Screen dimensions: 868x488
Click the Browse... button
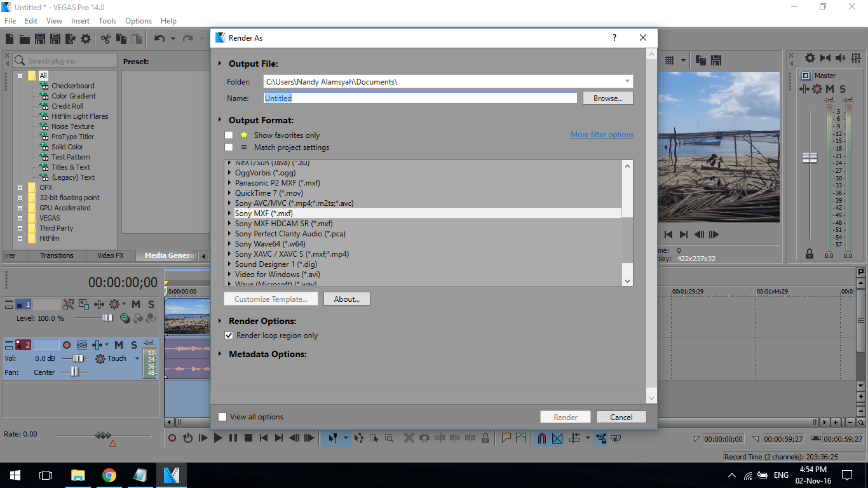click(608, 98)
